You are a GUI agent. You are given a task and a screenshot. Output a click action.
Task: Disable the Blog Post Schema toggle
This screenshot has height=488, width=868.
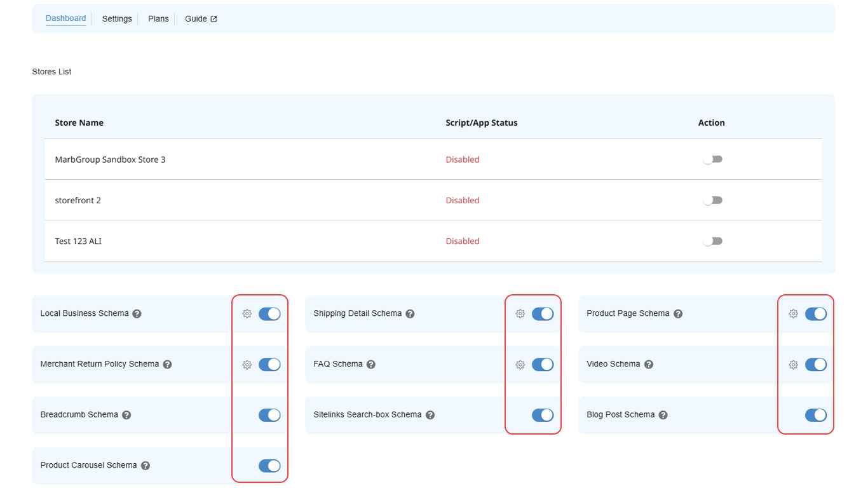pyautogui.click(x=815, y=416)
